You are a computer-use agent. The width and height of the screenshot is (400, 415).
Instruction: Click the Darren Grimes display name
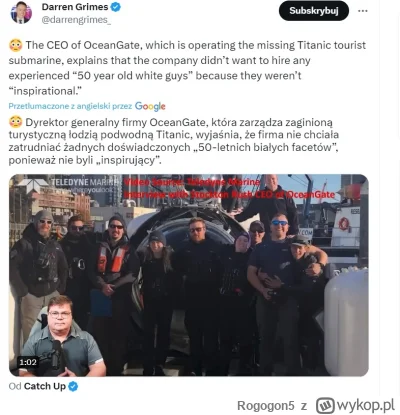pos(75,7)
